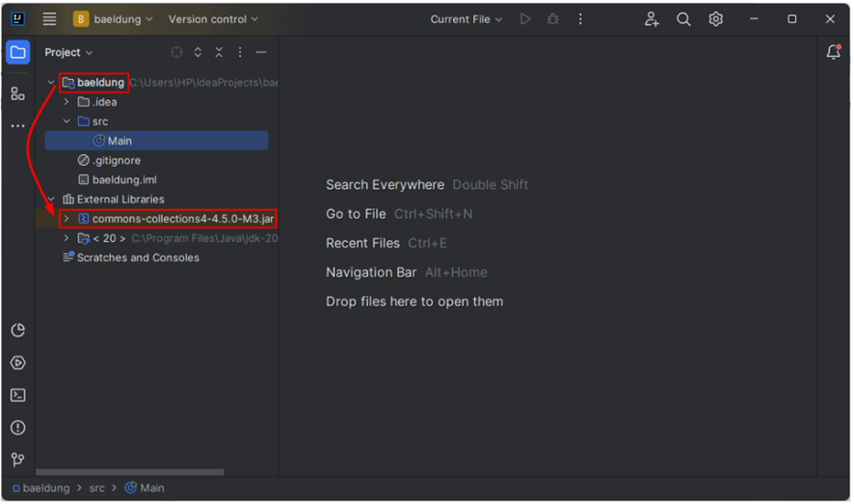
Task: Click Collapse All in Project panel
Action: [219, 53]
